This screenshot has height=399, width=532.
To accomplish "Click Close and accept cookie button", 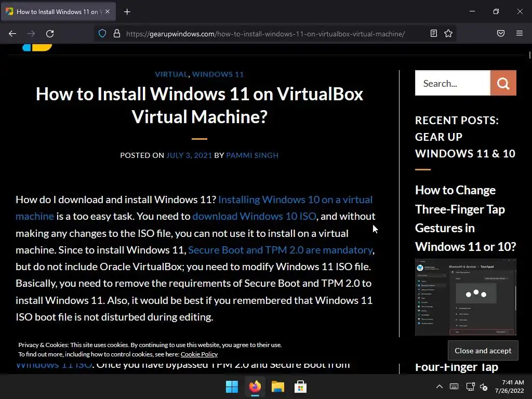I will 483,351.
